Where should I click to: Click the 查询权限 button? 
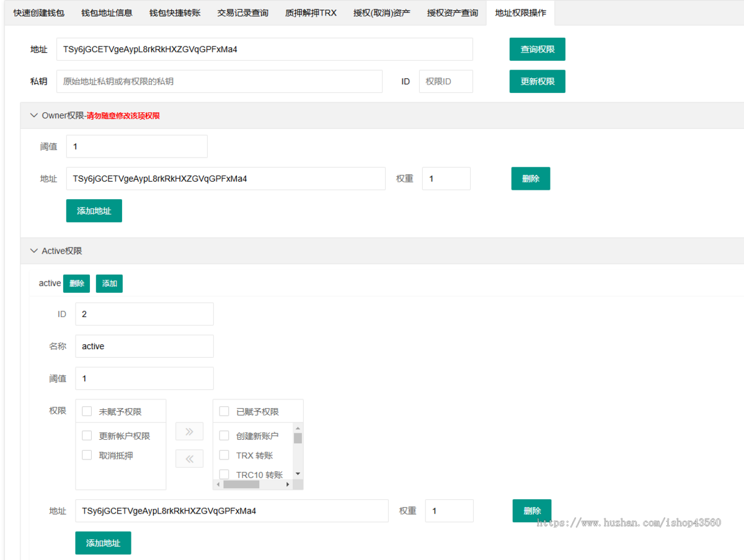[x=538, y=50]
